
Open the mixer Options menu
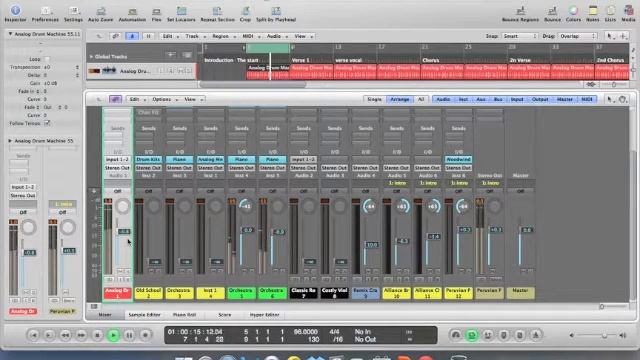[x=164, y=99]
